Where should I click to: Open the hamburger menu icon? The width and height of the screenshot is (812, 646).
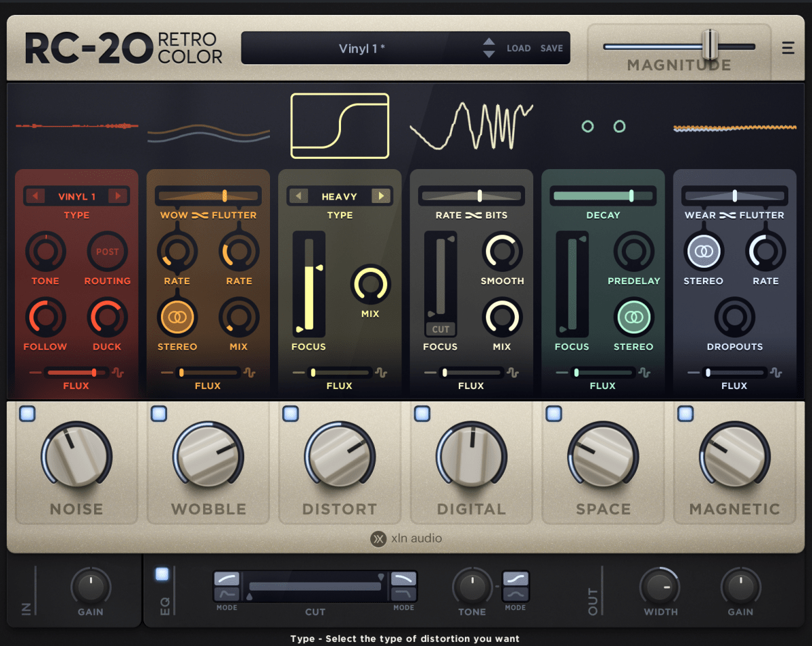[x=788, y=48]
